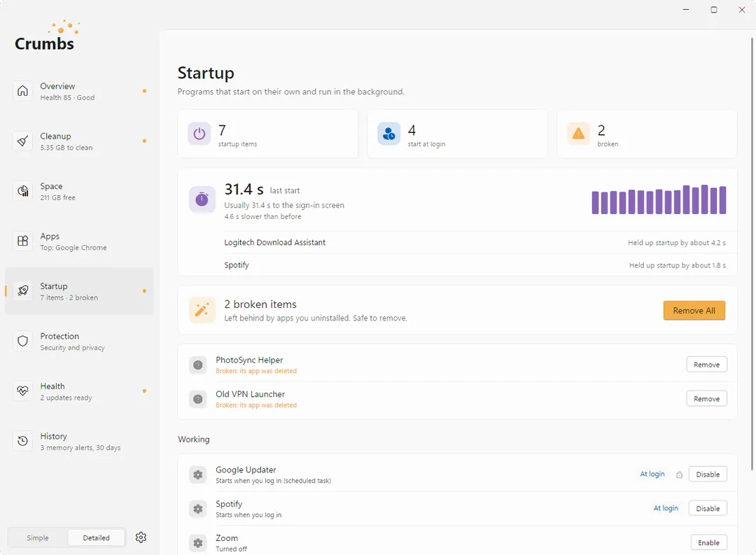
Task: Select the Space pie chart icon
Action: pos(22,191)
